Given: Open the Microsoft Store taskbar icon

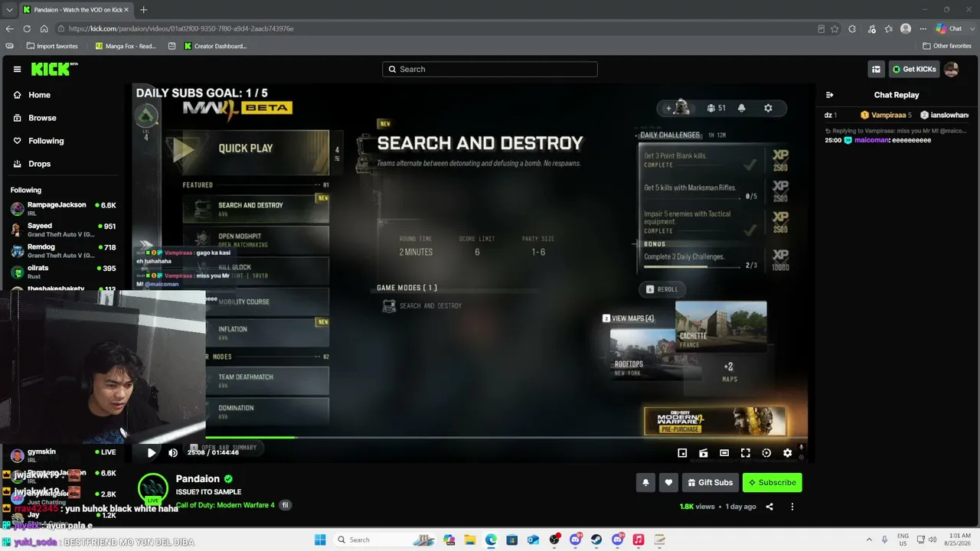Looking at the screenshot, I should [511, 540].
